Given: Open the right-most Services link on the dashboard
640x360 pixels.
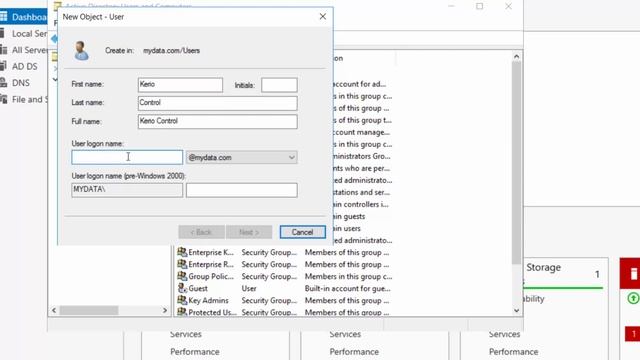Looking at the screenshot, I should [504, 334].
